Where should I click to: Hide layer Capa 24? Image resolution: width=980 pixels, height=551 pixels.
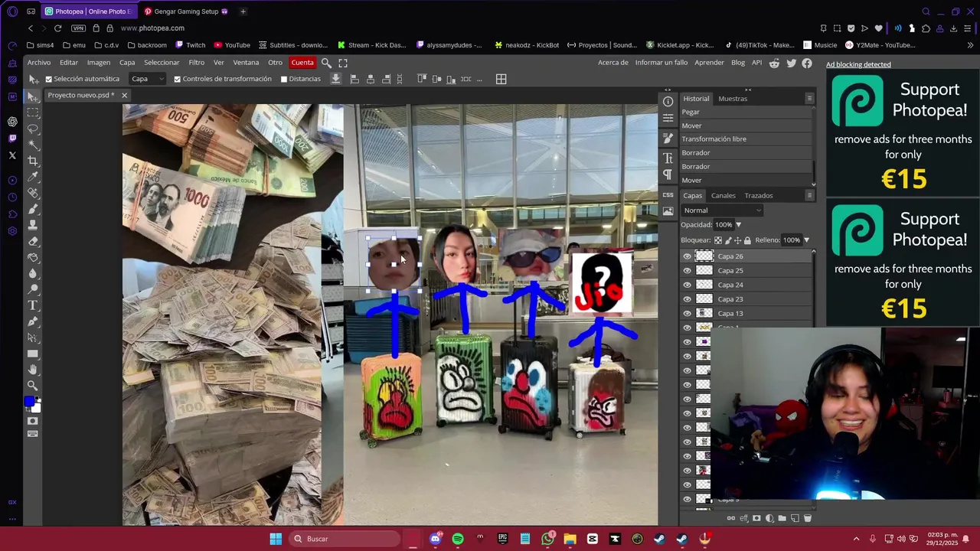tap(687, 285)
